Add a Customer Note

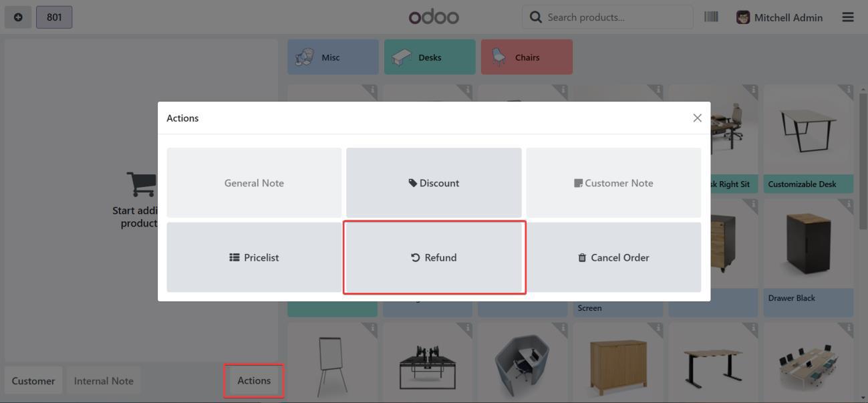point(613,182)
